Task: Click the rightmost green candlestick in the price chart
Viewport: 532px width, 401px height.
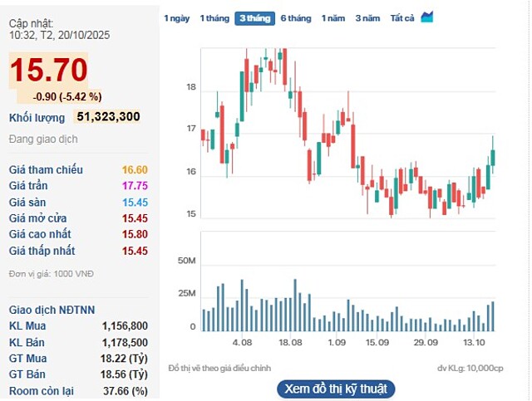Action: [493, 157]
